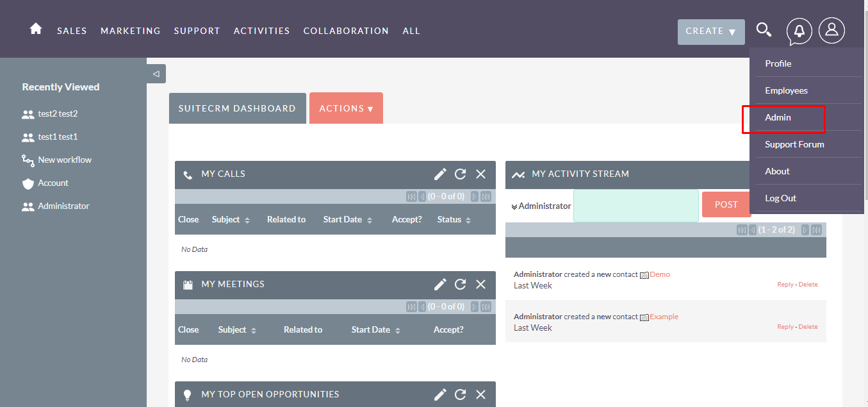
Task: Edit the My Meetings dashlet
Action: [440, 284]
